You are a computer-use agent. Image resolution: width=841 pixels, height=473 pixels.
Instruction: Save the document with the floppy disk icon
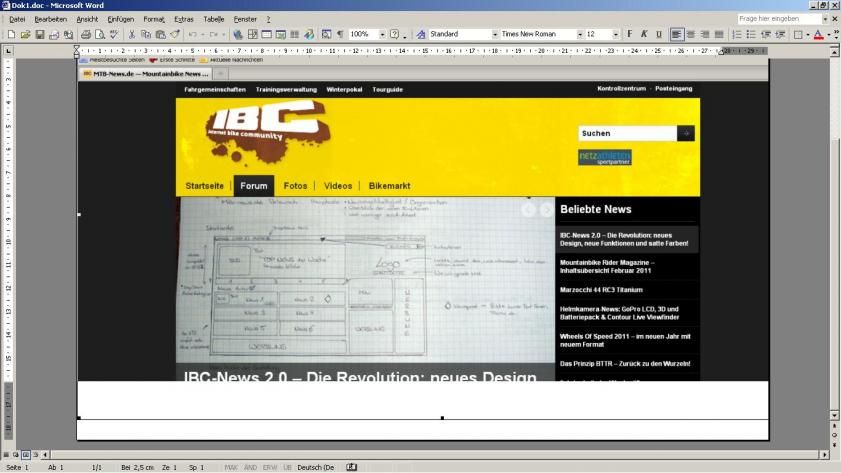click(x=40, y=34)
